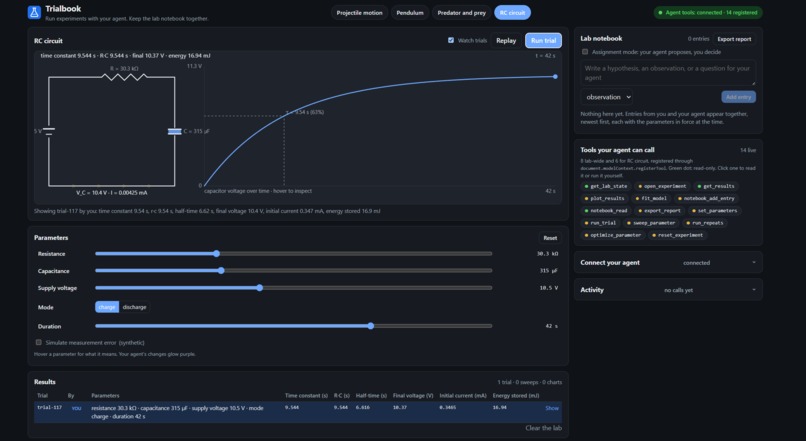Click the 30.3 kΩ resistance value
This screenshot has height=441, width=806.
coord(547,254)
